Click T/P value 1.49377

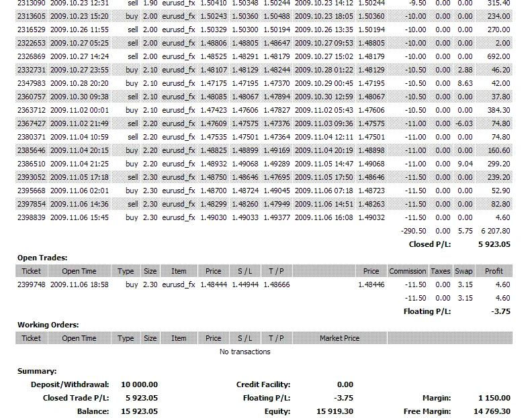tap(277, 217)
